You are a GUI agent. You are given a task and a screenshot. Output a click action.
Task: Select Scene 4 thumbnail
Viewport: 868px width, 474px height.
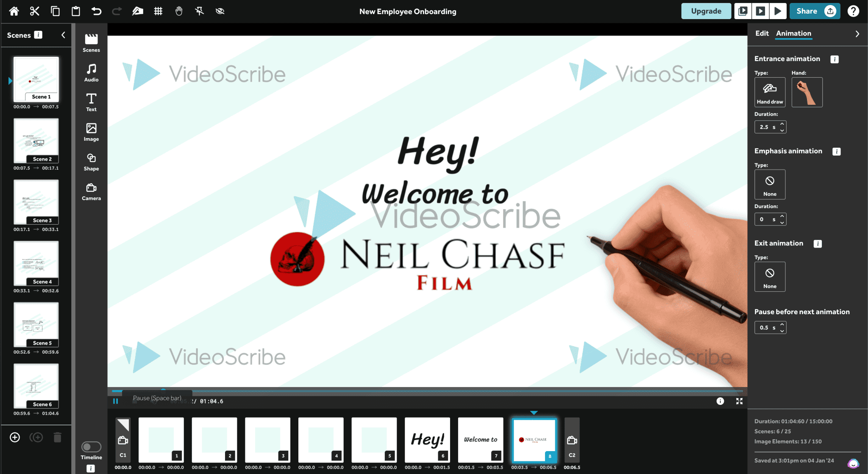point(36,263)
